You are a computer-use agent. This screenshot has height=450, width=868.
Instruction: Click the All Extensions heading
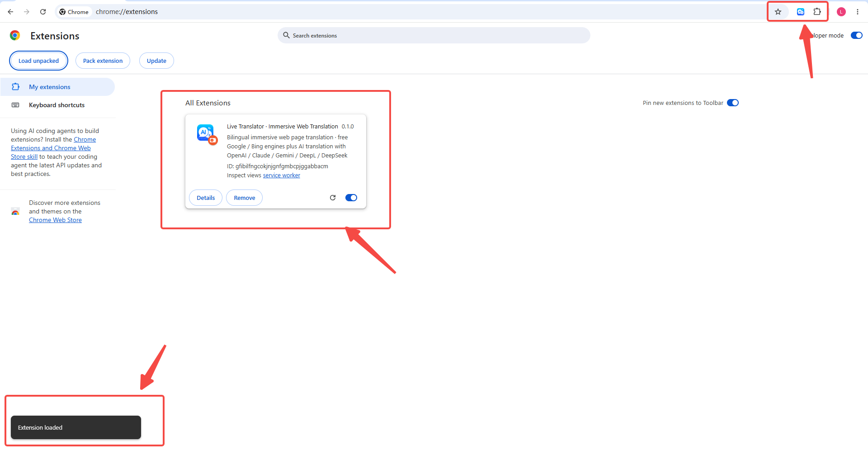208,103
